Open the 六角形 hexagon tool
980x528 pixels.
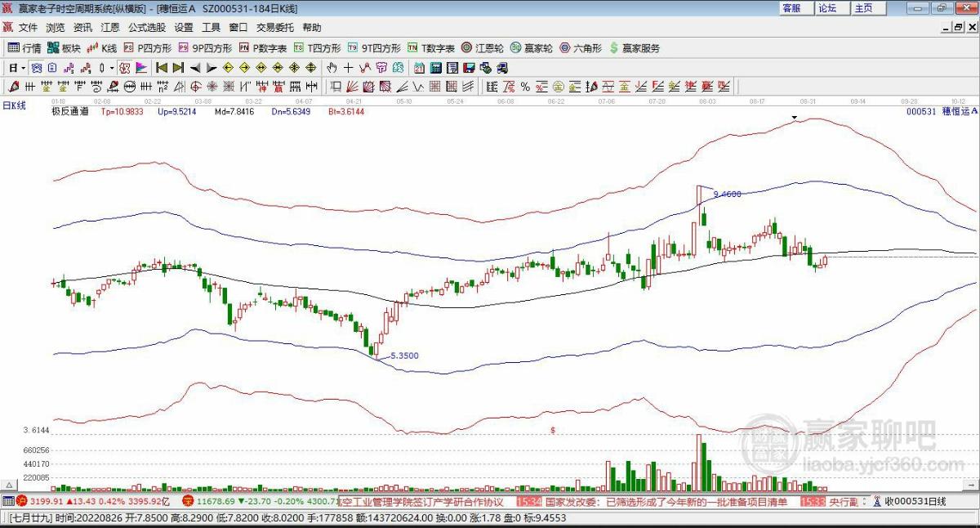(581, 48)
